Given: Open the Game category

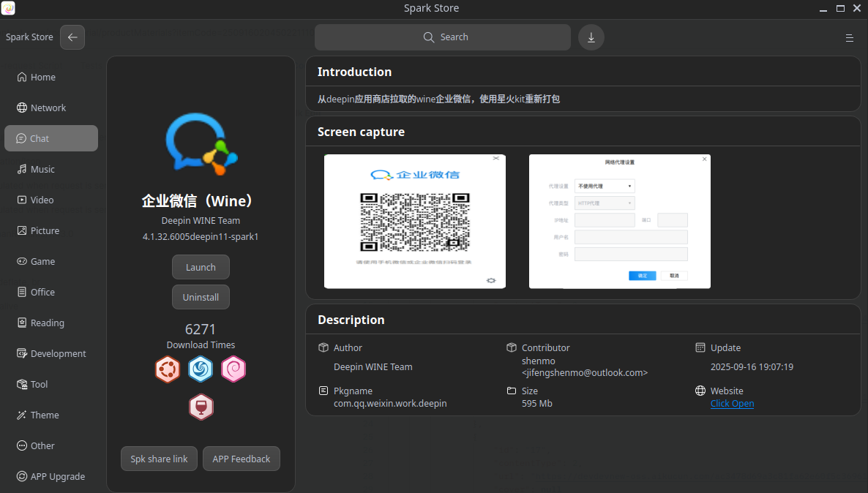Looking at the screenshot, I should [x=51, y=261].
